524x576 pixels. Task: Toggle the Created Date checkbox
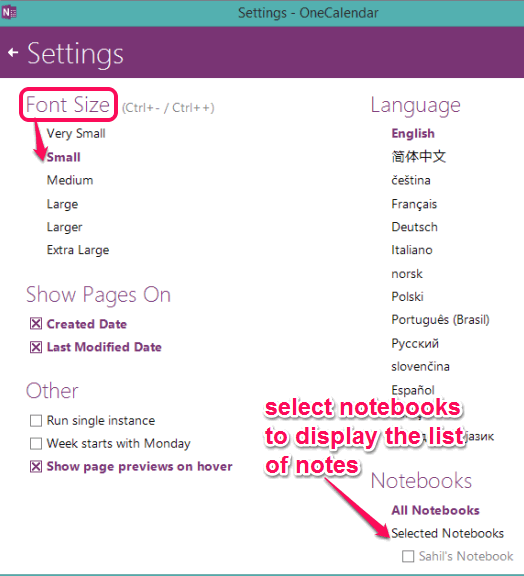(36, 324)
